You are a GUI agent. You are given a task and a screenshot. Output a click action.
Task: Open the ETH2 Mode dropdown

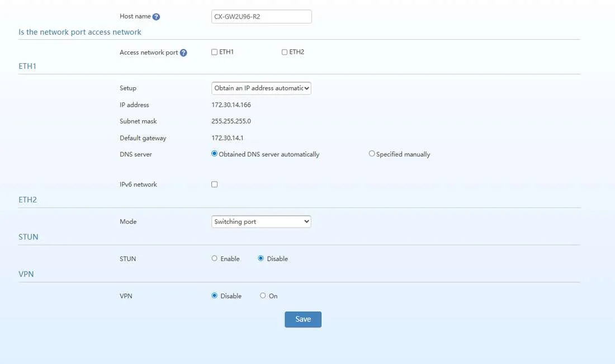point(261,221)
